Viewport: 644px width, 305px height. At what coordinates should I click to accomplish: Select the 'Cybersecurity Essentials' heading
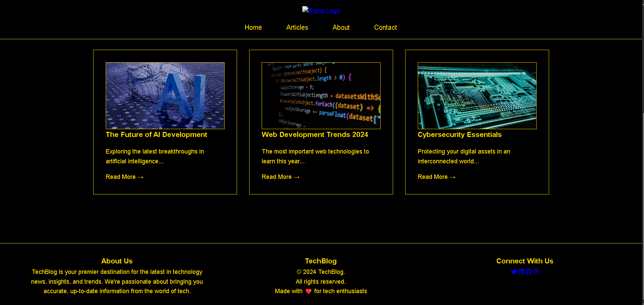click(x=460, y=135)
